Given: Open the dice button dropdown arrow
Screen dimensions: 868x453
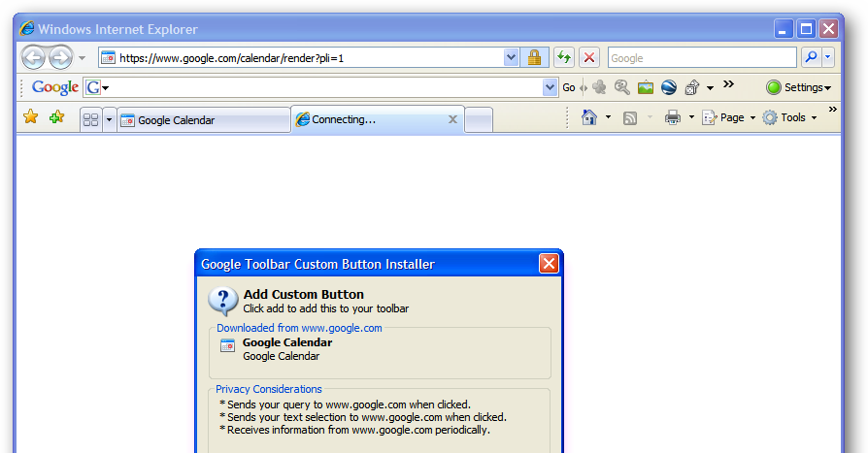Looking at the screenshot, I should pyautogui.click(x=710, y=88).
